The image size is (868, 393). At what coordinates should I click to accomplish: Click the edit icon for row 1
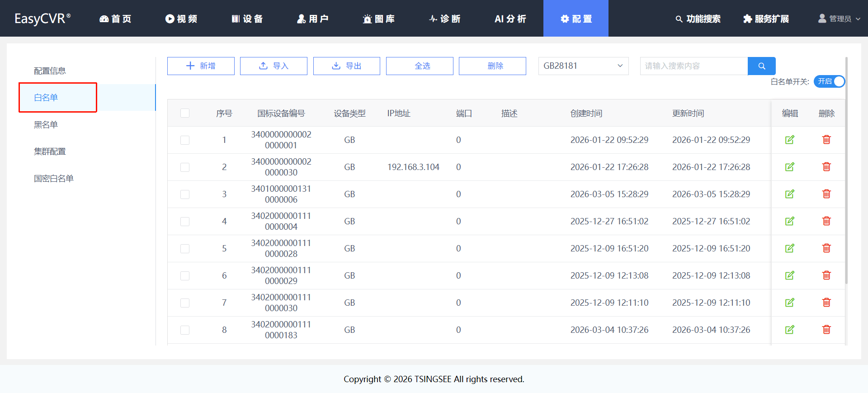pos(790,140)
